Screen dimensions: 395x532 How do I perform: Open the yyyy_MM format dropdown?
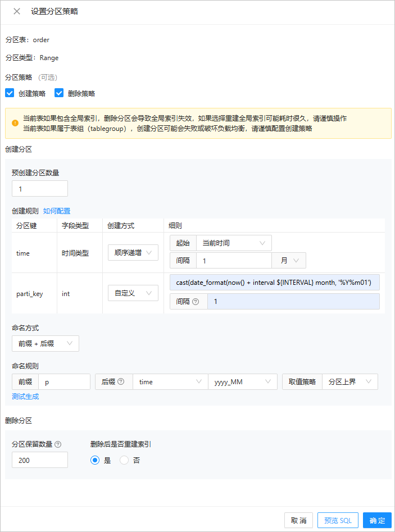click(243, 381)
